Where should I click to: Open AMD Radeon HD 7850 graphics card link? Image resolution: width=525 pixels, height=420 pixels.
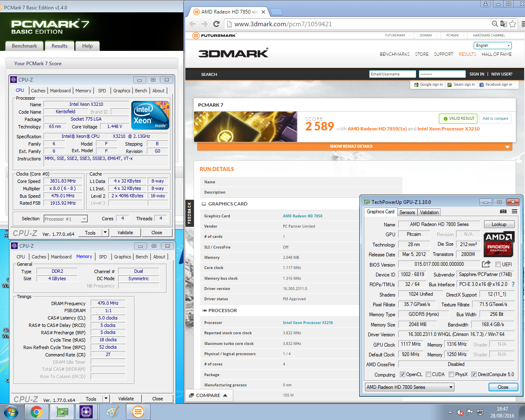coord(302,216)
